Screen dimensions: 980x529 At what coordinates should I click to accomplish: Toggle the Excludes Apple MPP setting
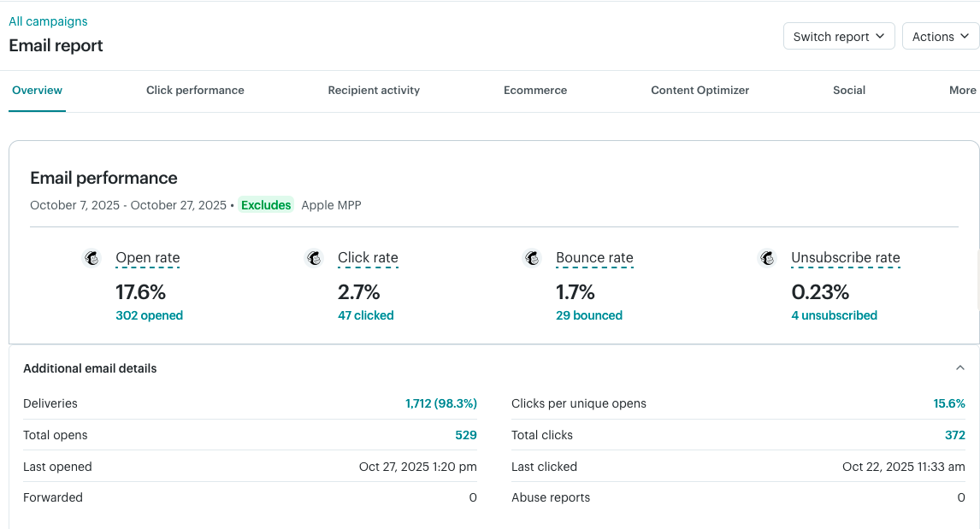coord(266,205)
